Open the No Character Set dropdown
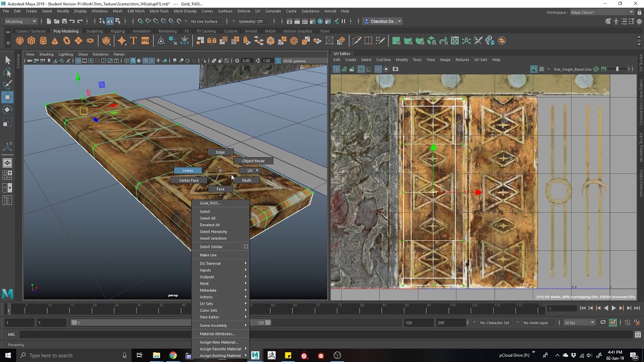 click(494, 322)
